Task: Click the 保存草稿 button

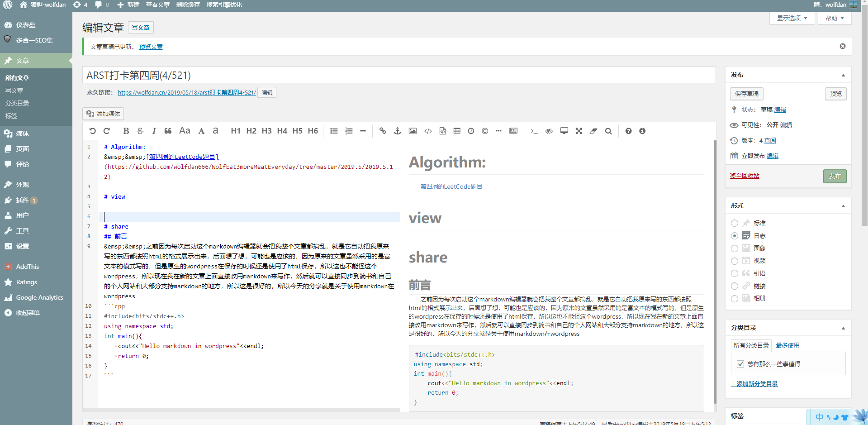Action: coord(747,94)
